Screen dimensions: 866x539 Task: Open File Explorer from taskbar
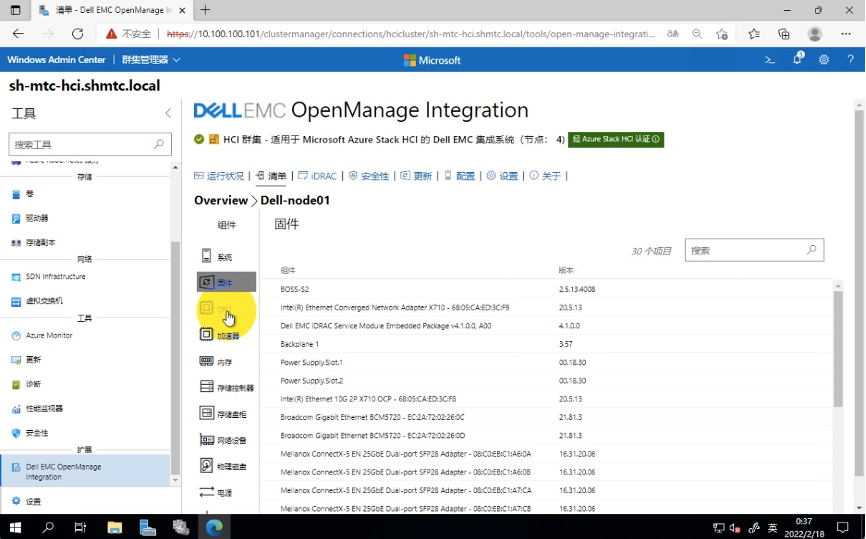(x=114, y=527)
